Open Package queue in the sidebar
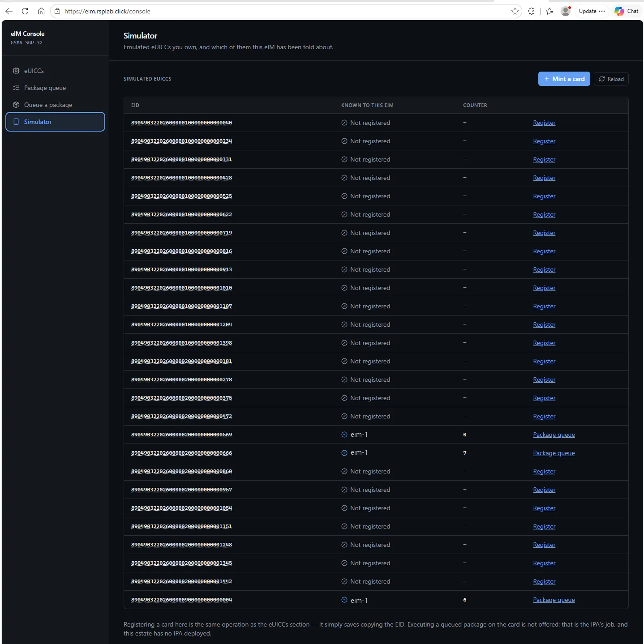Viewport: 644px width, 644px height. (x=55, y=88)
